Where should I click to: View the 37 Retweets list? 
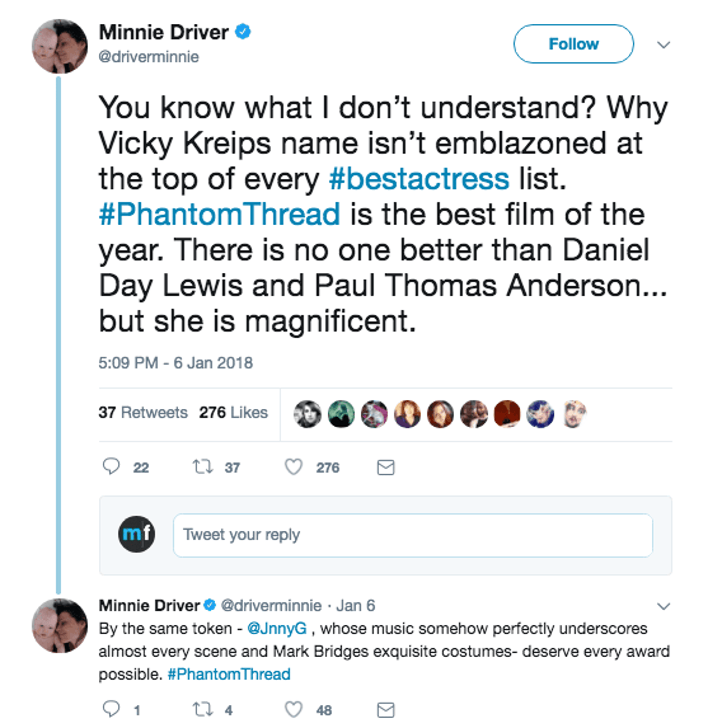pos(143,412)
